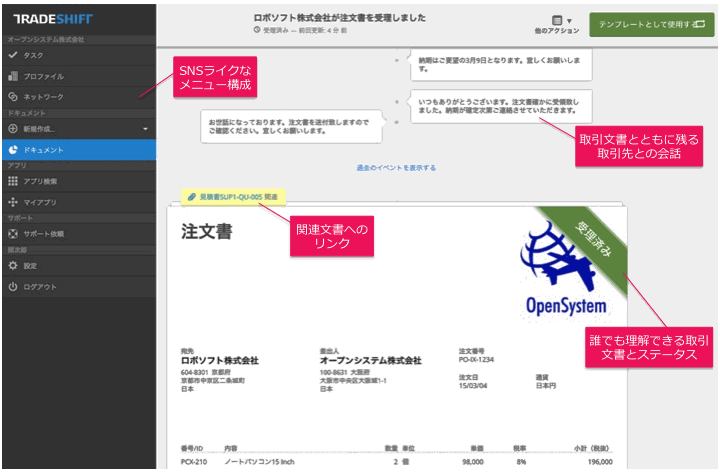The width and height of the screenshot is (720, 472).
Task: Open the ネットワーク menu item
Action: click(x=43, y=97)
